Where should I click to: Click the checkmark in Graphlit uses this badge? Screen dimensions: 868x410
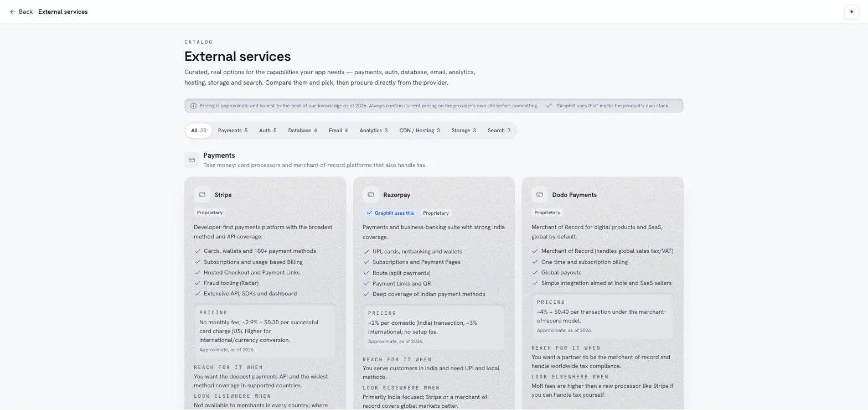click(x=369, y=213)
